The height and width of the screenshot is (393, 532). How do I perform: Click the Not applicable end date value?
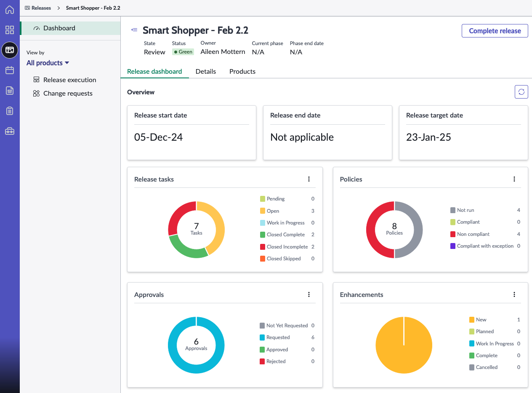pos(302,137)
